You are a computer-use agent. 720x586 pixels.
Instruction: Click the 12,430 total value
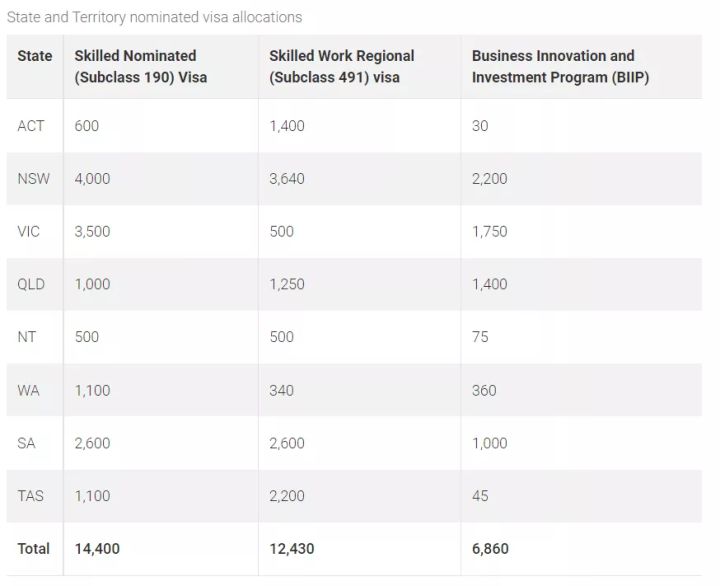click(x=292, y=549)
